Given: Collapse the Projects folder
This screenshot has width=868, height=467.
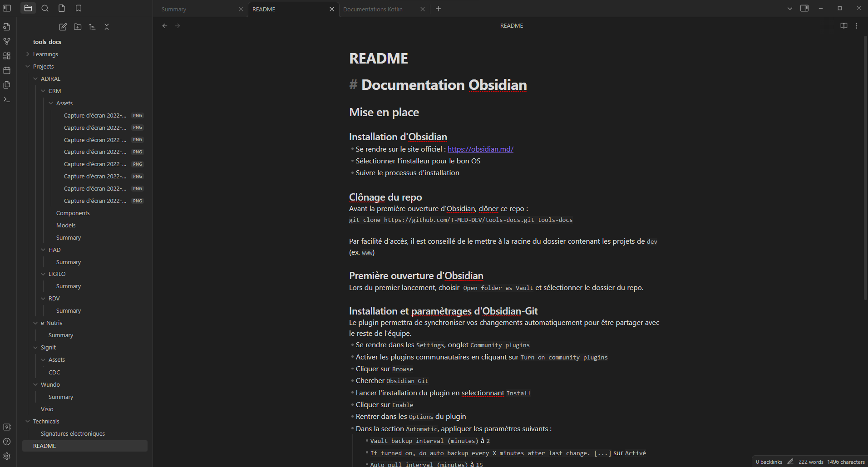Looking at the screenshot, I should point(27,66).
